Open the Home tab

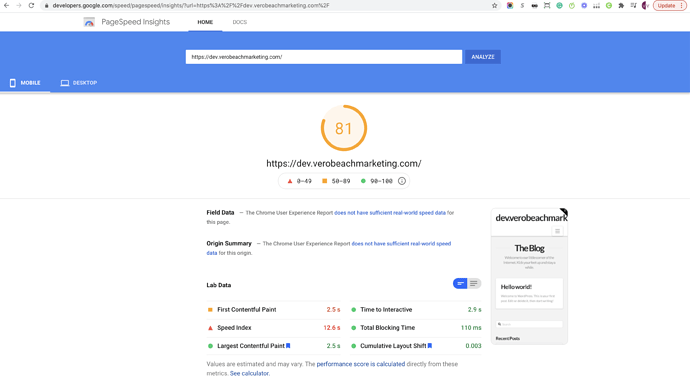click(x=205, y=22)
